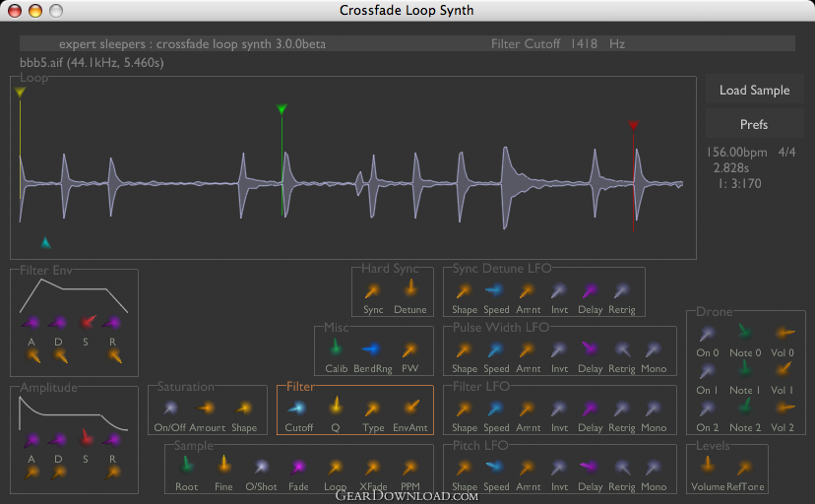The height and width of the screenshot is (504, 815).
Task: Click the Misc BendRng knob
Action: coord(371,349)
